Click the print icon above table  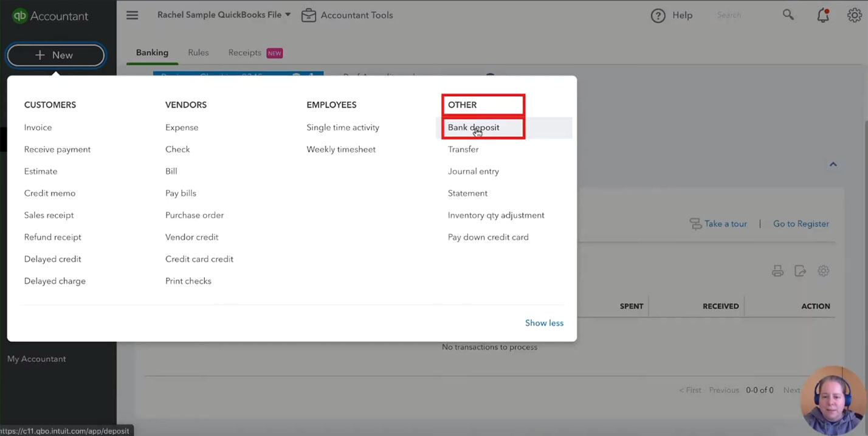pyautogui.click(x=777, y=271)
